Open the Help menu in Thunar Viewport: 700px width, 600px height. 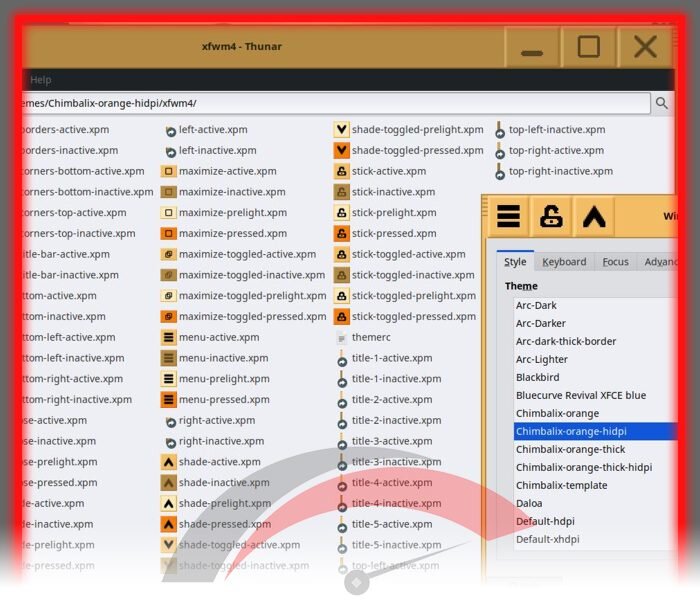coord(41,80)
